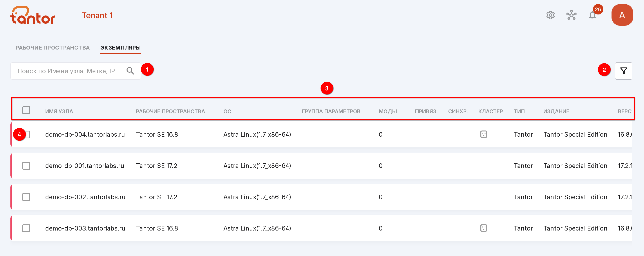Open the notifications bell with badge 26

[592, 15]
